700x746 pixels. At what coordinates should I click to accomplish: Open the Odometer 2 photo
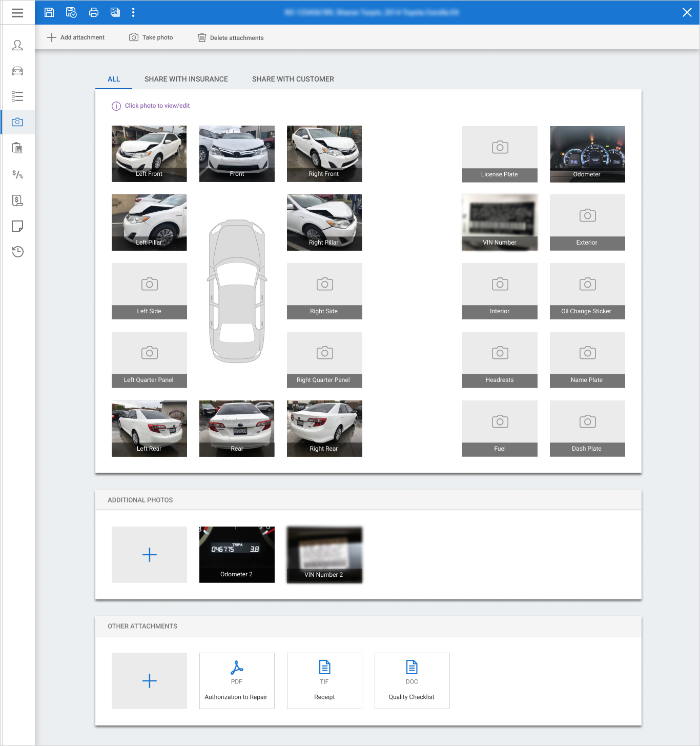point(237,555)
